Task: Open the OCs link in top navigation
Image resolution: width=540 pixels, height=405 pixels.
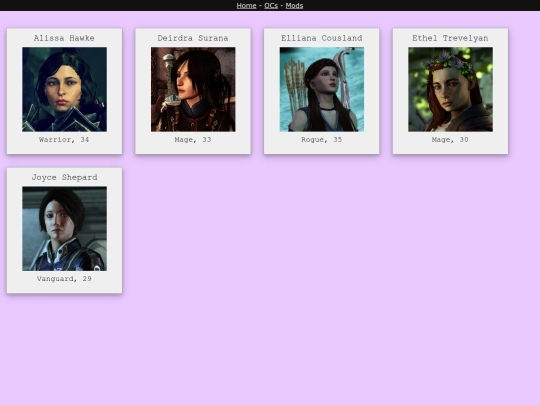Action: tap(271, 6)
